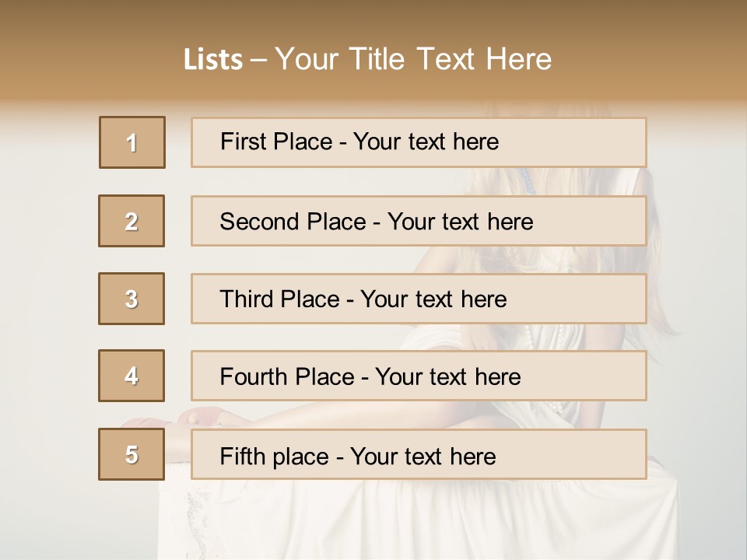
Task: Click the number 3 box
Action: tap(132, 299)
